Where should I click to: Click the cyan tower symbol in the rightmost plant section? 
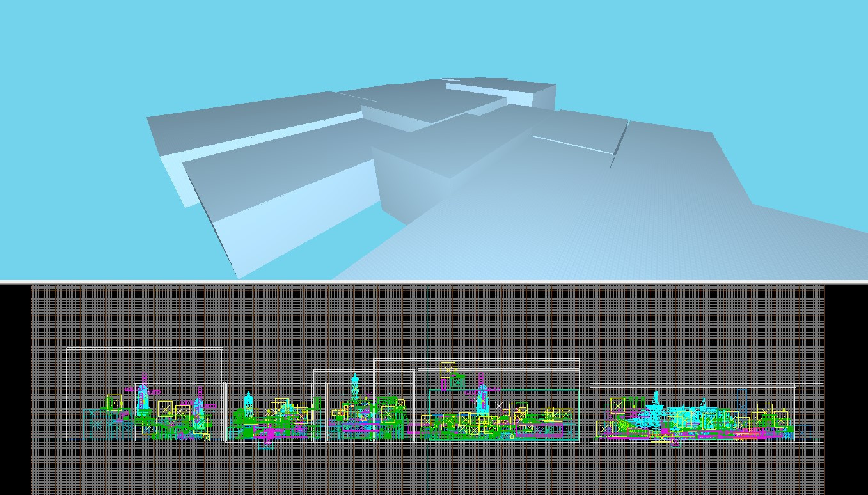click(656, 402)
